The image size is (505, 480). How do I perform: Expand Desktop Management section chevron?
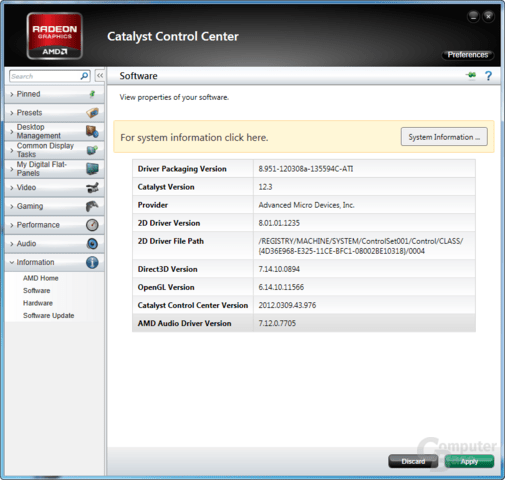click(x=12, y=132)
